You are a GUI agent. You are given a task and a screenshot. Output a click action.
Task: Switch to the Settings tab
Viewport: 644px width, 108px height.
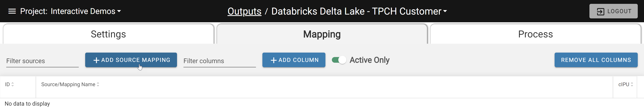[108, 34]
